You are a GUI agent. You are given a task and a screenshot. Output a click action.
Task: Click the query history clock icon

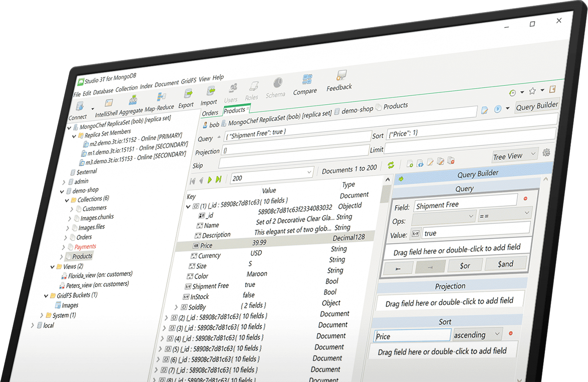tap(512, 93)
